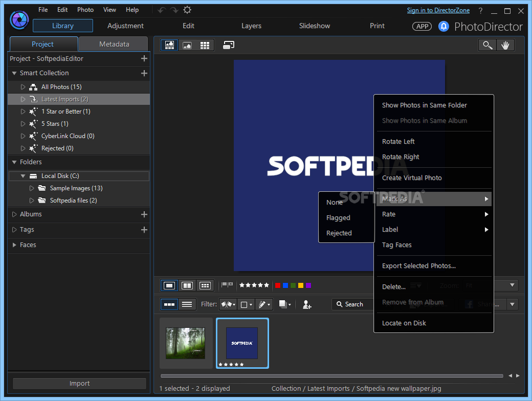Click the flag and reject marker icon
Screen dimensions: 532x401
[x=227, y=284]
